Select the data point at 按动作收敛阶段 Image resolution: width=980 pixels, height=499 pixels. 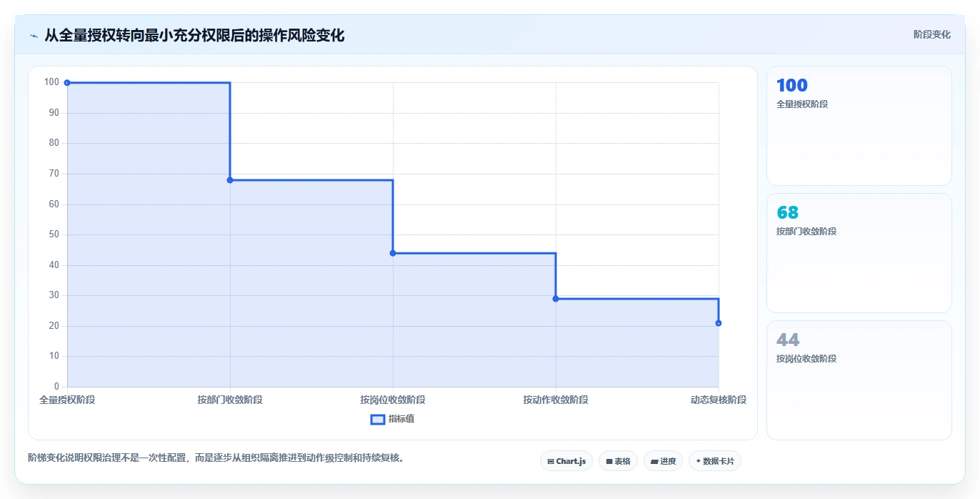556,299
